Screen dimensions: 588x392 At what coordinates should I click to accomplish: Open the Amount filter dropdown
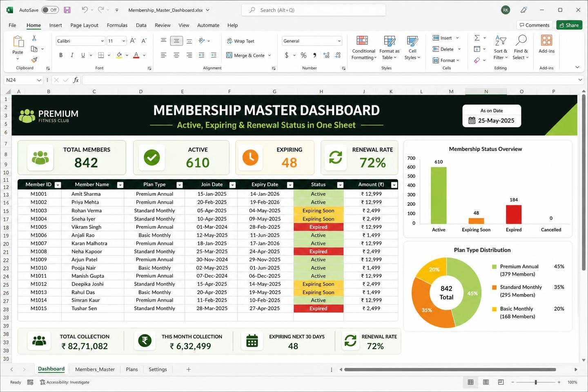(394, 185)
